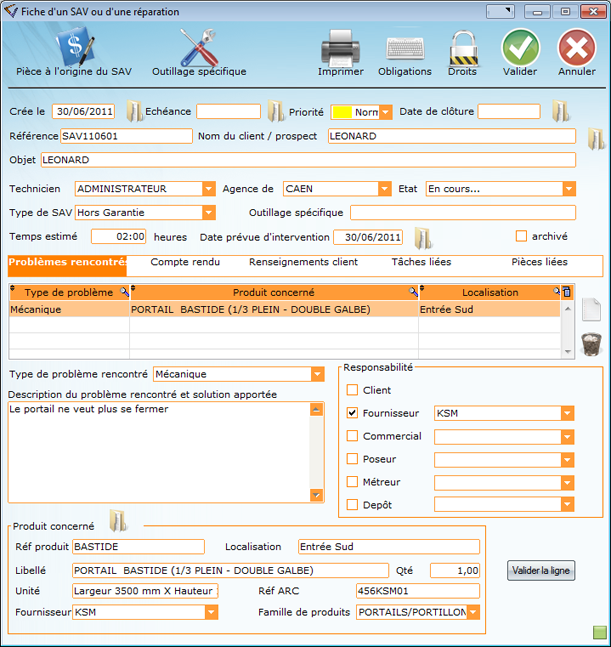The height and width of the screenshot is (647, 611).
Task: Click the Localisation Entrée Sud field
Action: click(x=389, y=546)
